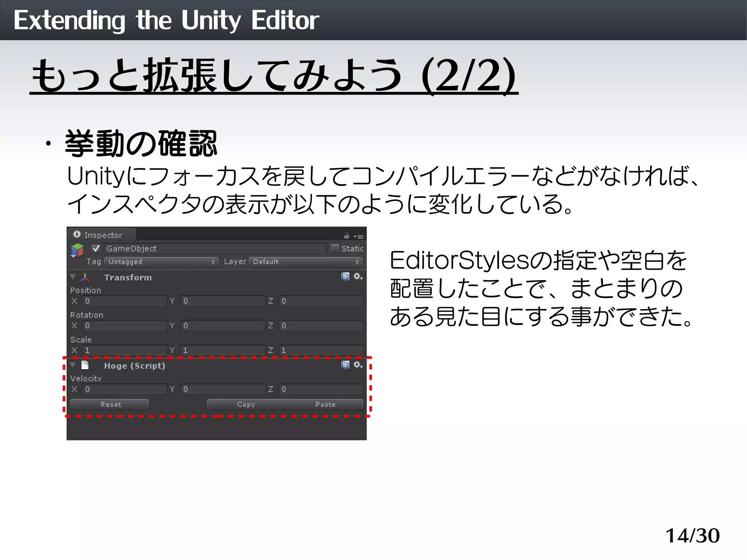Click the Velocity label
The image size is (747, 560).
coord(86,378)
